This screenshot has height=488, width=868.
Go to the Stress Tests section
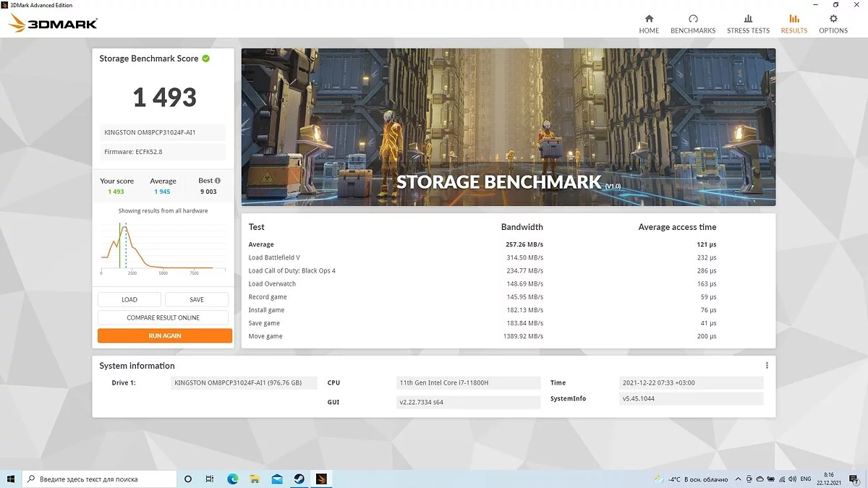point(748,24)
